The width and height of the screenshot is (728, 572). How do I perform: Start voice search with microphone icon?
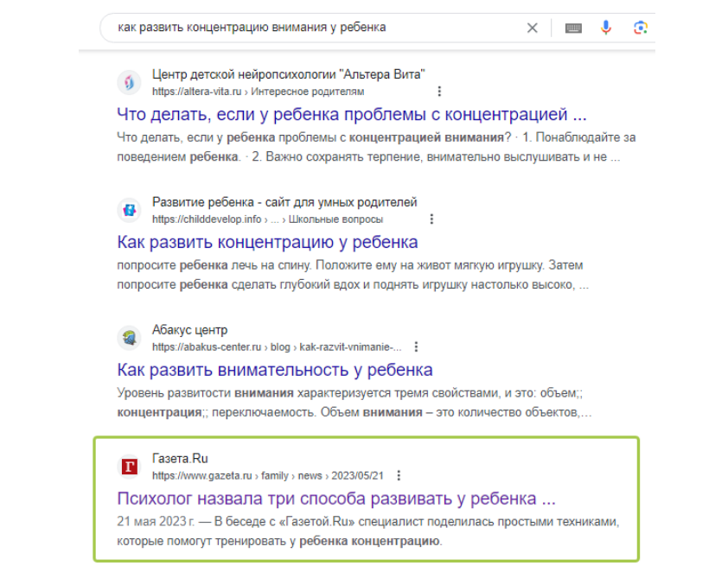tap(606, 28)
